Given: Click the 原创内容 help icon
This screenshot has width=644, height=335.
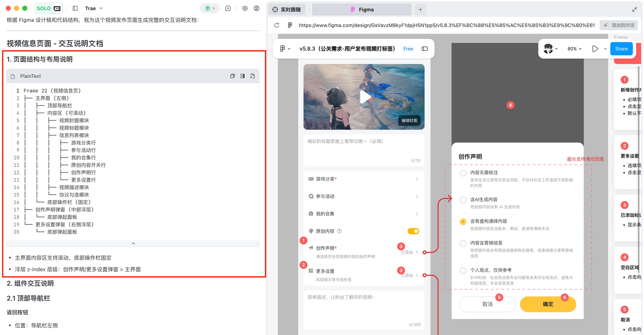Looking at the screenshot, I should pyautogui.click(x=339, y=231).
